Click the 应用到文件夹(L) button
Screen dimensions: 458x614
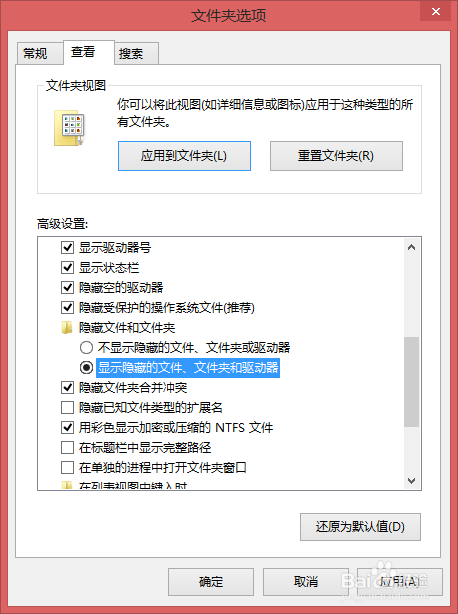coord(184,156)
